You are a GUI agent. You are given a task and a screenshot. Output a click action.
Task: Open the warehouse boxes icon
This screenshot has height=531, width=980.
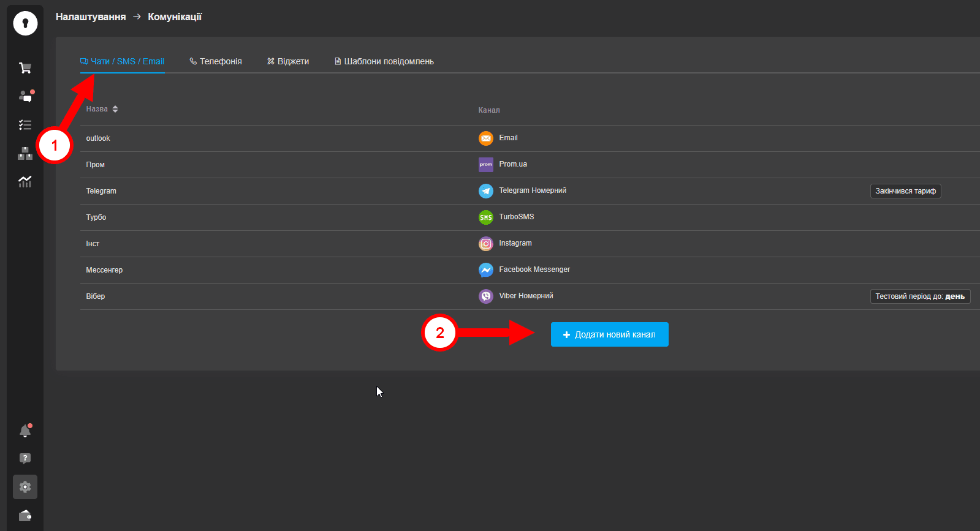coord(25,153)
